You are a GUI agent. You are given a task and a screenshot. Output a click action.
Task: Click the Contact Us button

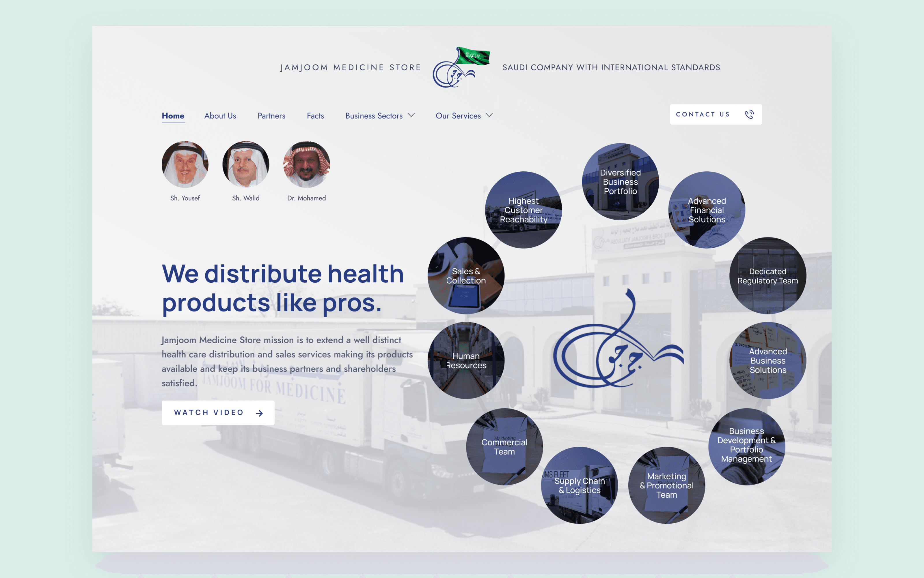pyautogui.click(x=716, y=114)
